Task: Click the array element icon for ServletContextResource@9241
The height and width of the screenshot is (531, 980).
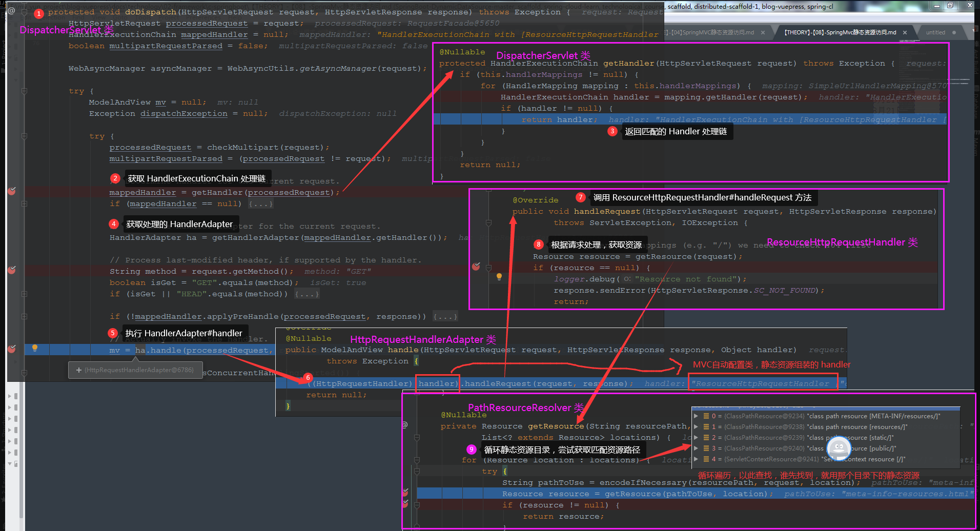Action: point(706,459)
